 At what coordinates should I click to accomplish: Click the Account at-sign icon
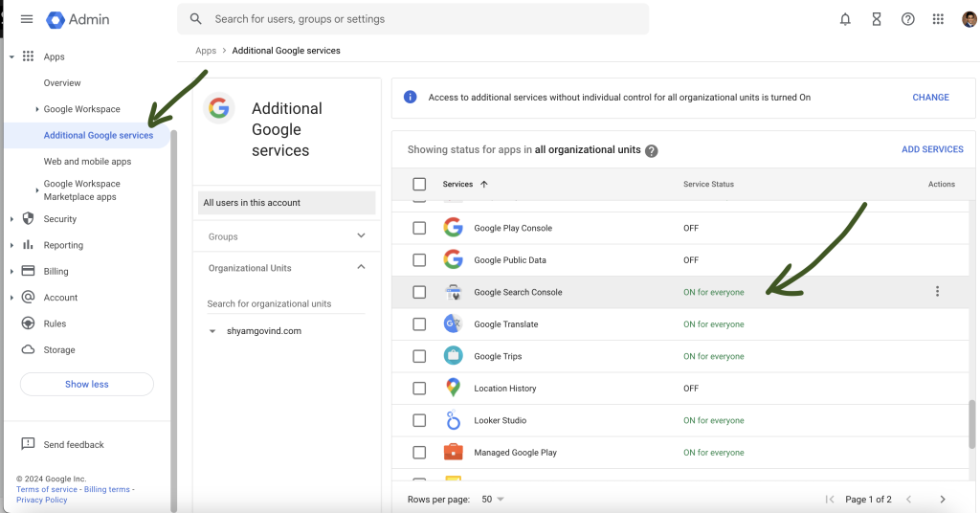[28, 297]
